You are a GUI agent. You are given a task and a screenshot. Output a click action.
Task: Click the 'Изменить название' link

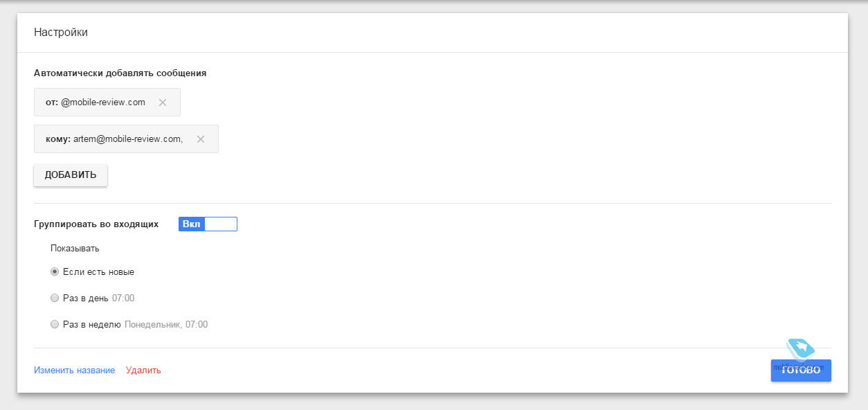(x=74, y=371)
